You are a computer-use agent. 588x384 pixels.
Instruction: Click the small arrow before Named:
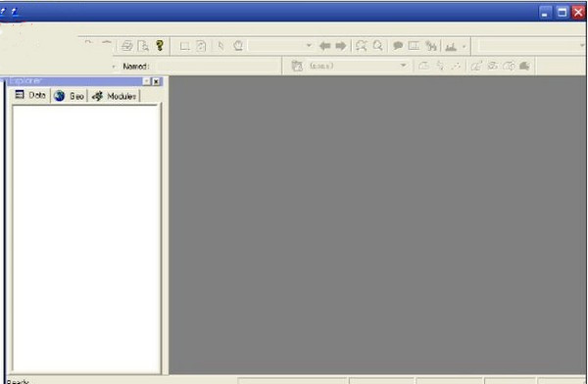click(114, 67)
